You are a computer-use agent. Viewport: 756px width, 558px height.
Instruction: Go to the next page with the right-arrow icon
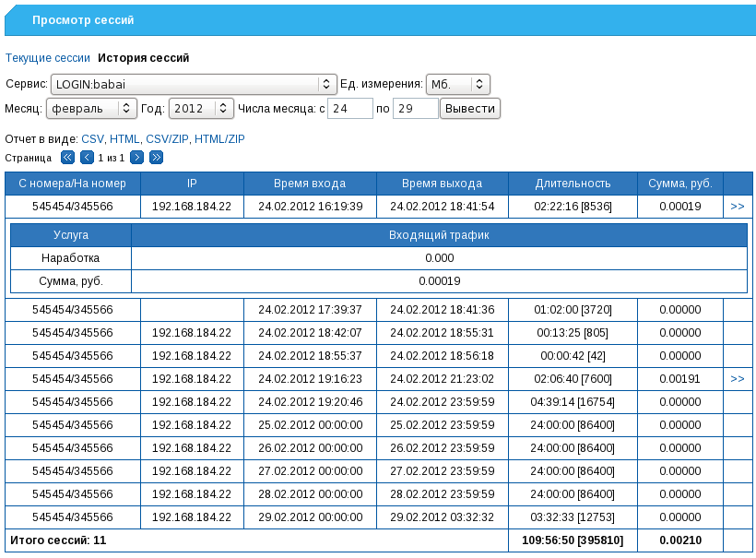click(136, 158)
